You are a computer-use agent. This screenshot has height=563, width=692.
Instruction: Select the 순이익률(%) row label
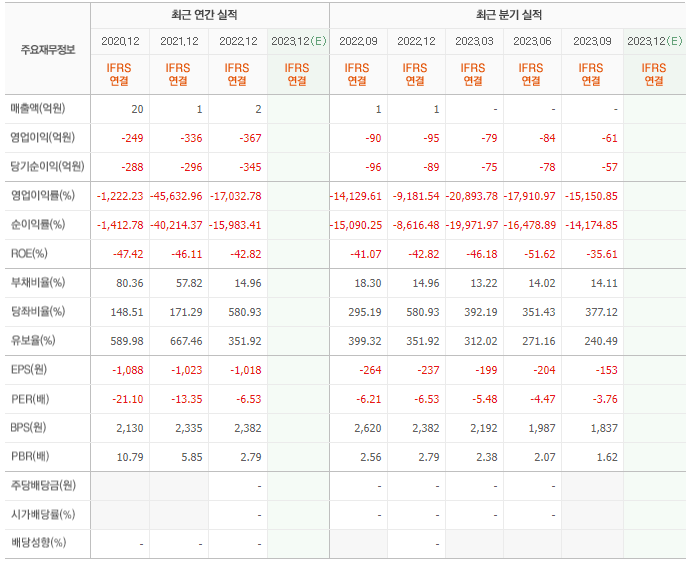38,225
